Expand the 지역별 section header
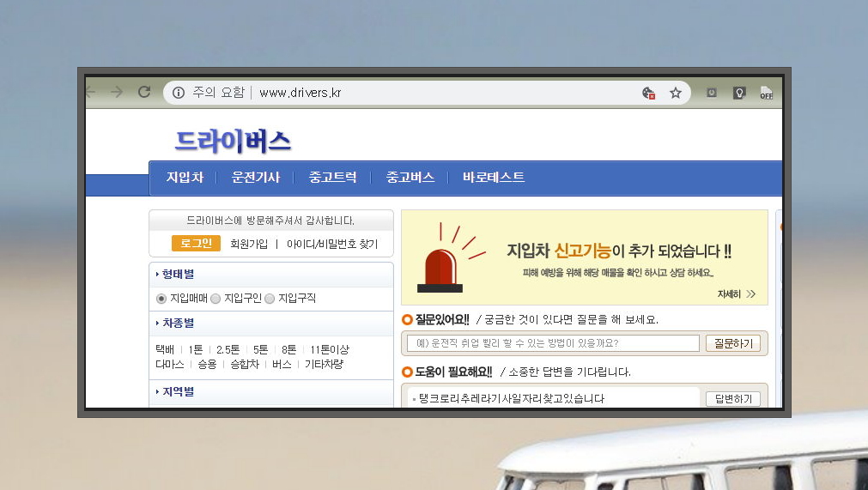This screenshot has height=490, width=868. tap(271, 392)
